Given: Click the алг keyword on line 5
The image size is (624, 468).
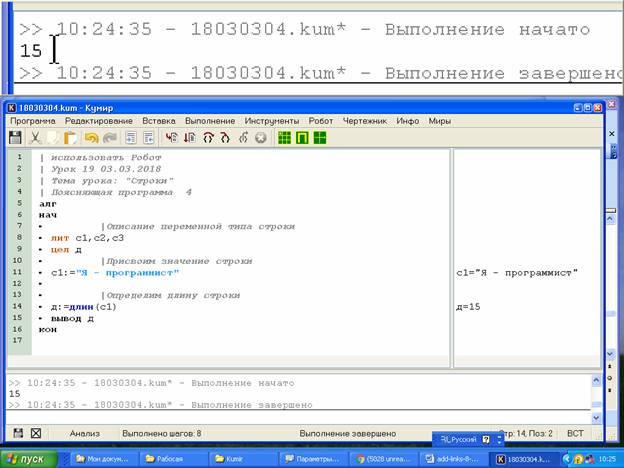Looking at the screenshot, I should pyautogui.click(x=48, y=203).
